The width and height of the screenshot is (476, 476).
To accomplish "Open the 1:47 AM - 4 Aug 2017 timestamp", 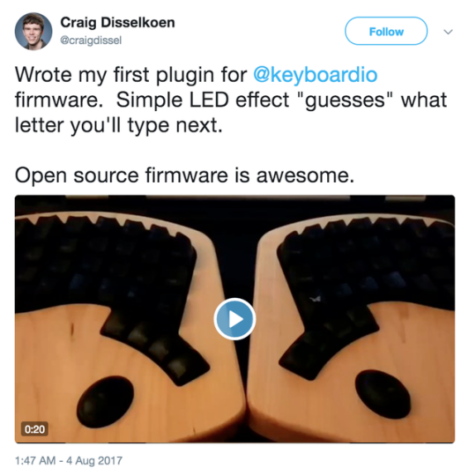I will tap(69, 460).
